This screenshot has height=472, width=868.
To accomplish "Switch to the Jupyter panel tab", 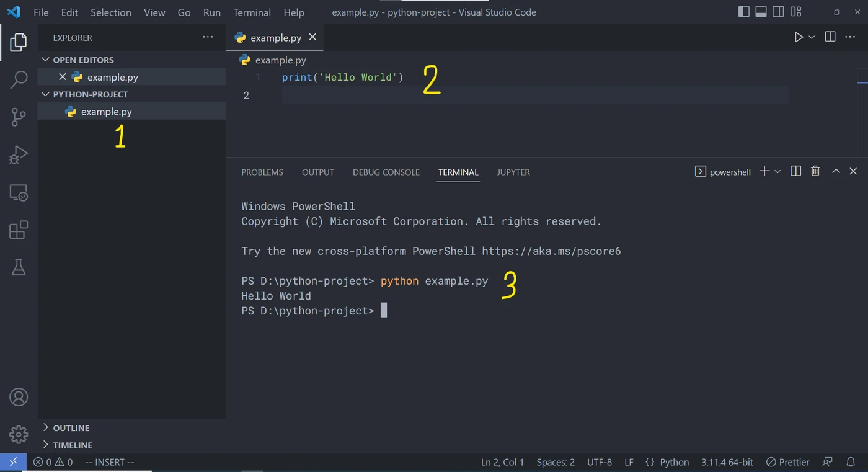I will [x=513, y=172].
